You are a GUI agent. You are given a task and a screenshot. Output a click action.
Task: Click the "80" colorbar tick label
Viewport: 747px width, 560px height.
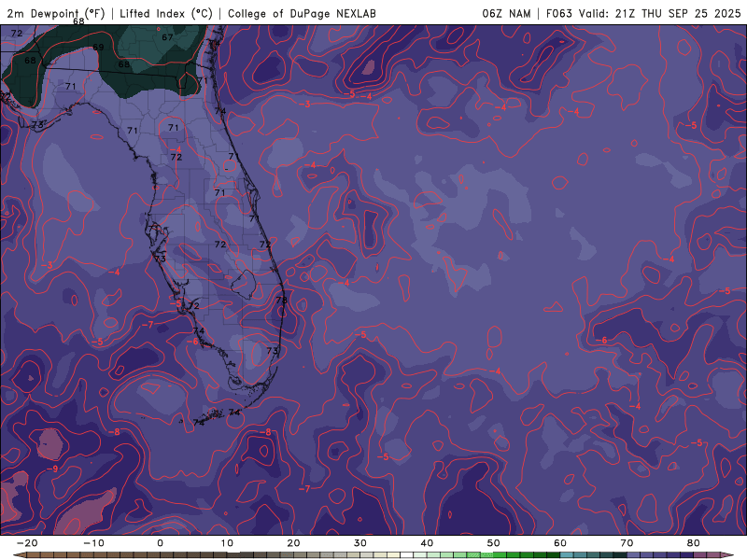click(694, 543)
